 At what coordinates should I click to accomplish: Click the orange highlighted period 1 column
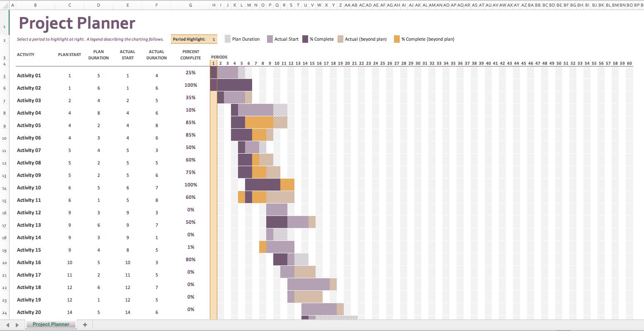click(213, 166)
